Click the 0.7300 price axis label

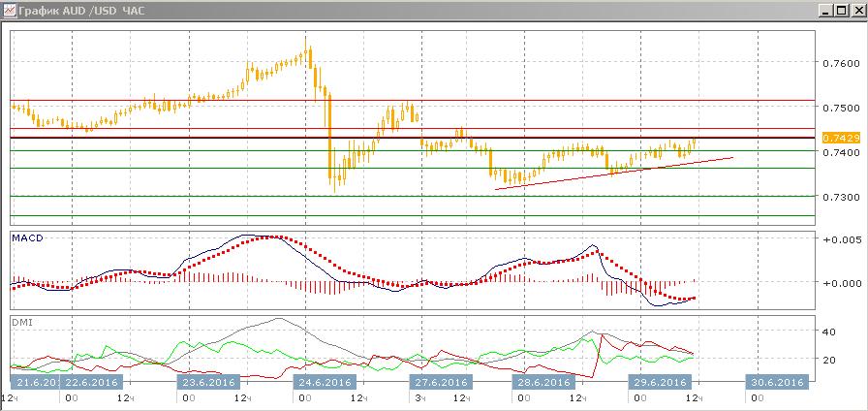pos(841,197)
